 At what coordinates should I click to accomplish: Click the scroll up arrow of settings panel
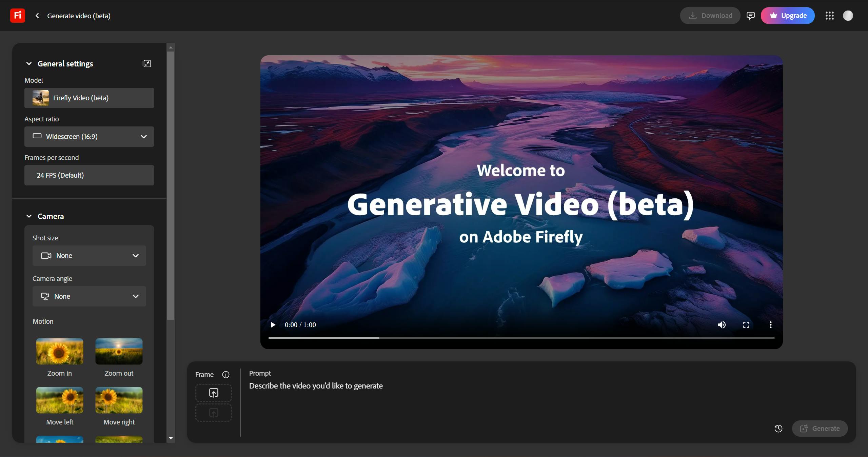[171, 47]
